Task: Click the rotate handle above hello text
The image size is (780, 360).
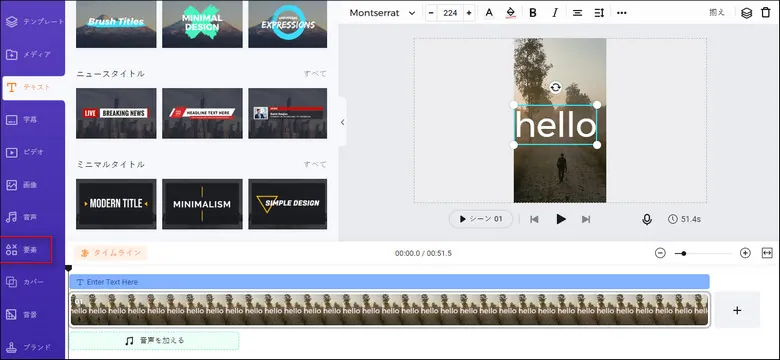Action: point(556,88)
